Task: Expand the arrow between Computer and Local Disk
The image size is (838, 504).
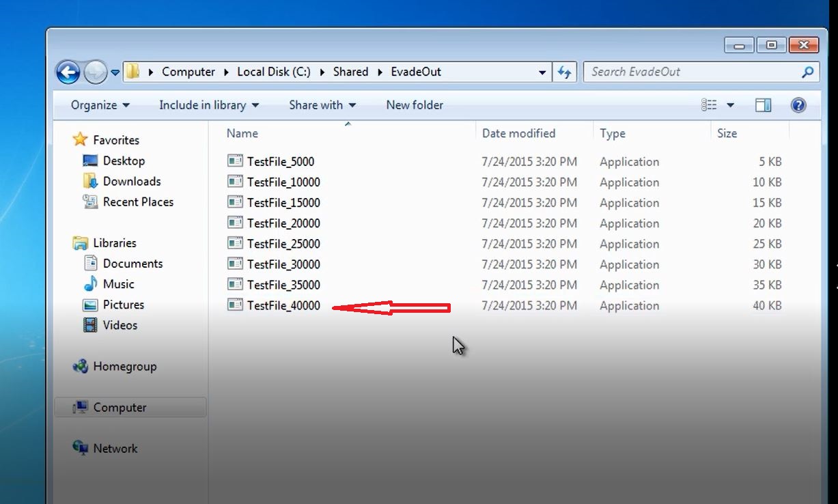Action: [x=226, y=72]
